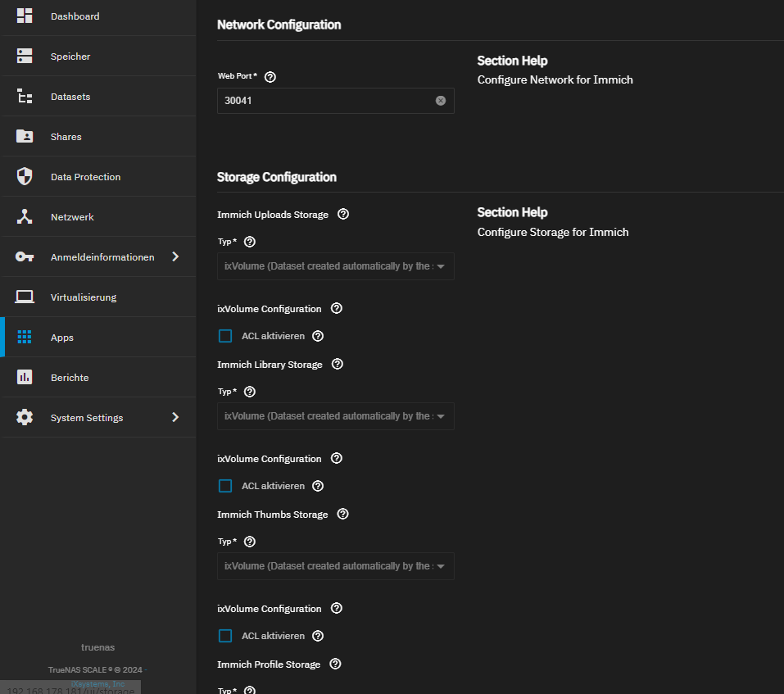Click the Dashboard icon in sidebar

(25, 16)
